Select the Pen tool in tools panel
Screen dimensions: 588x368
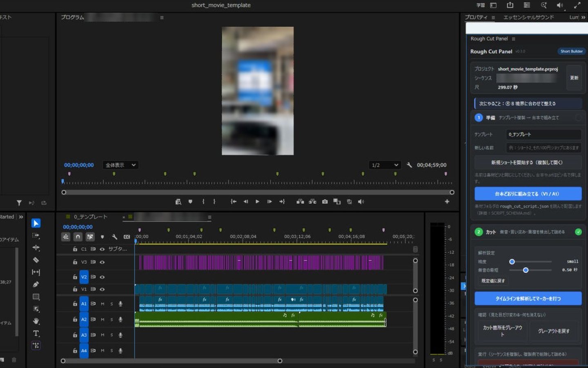36,285
